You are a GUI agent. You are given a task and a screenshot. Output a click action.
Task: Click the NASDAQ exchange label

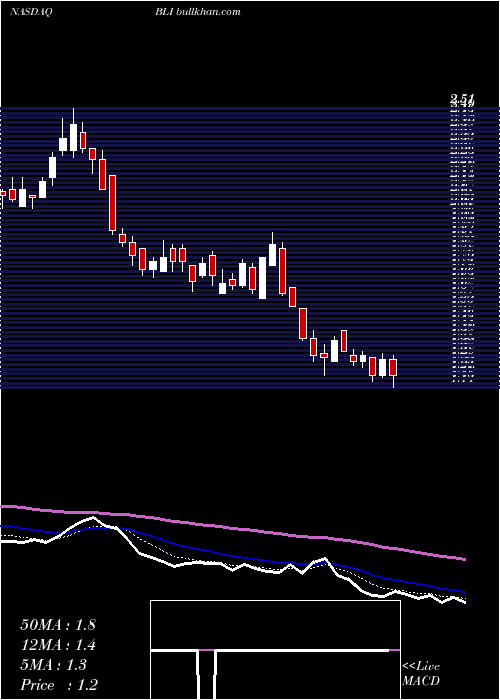(31, 12)
